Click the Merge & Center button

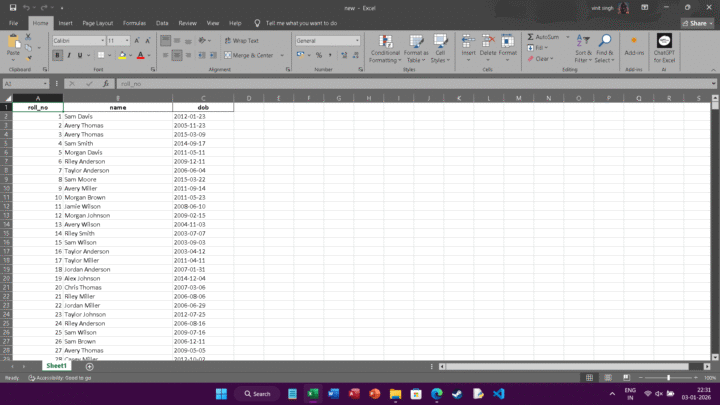pos(248,56)
